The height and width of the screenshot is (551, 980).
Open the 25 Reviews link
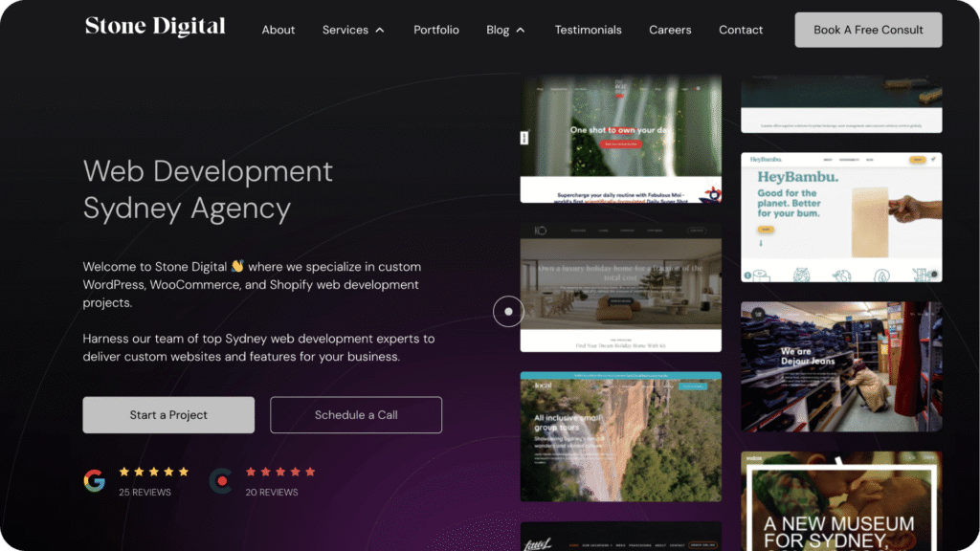(145, 493)
